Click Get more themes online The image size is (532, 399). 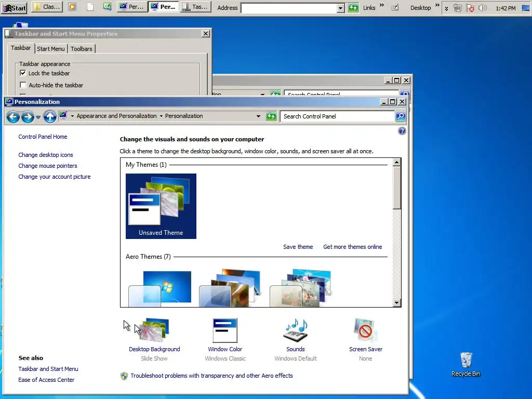(x=353, y=247)
